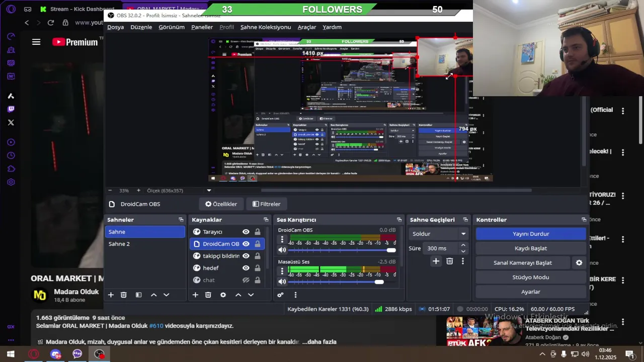
Task: Move the scene down with the Sahneler down arrow
Action: pyautogui.click(x=167, y=295)
